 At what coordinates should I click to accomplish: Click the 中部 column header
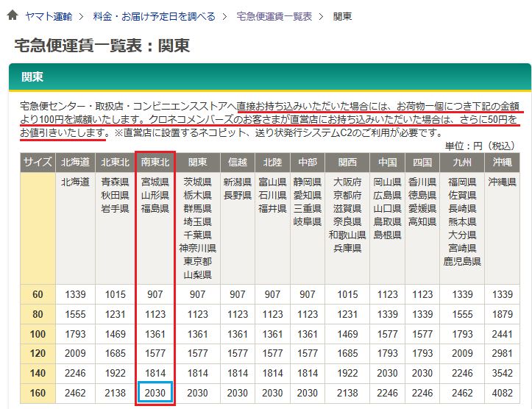click(308, 162)
